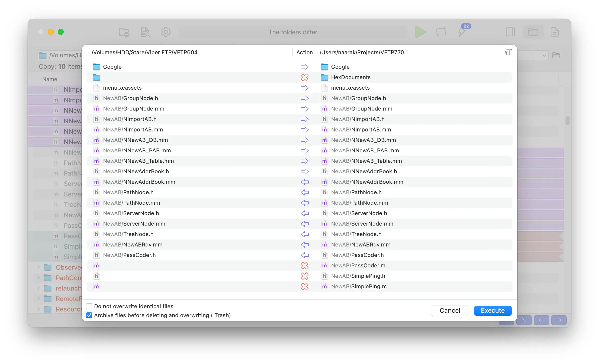Open the right path dropdown chevron

[x=544, y=55]
